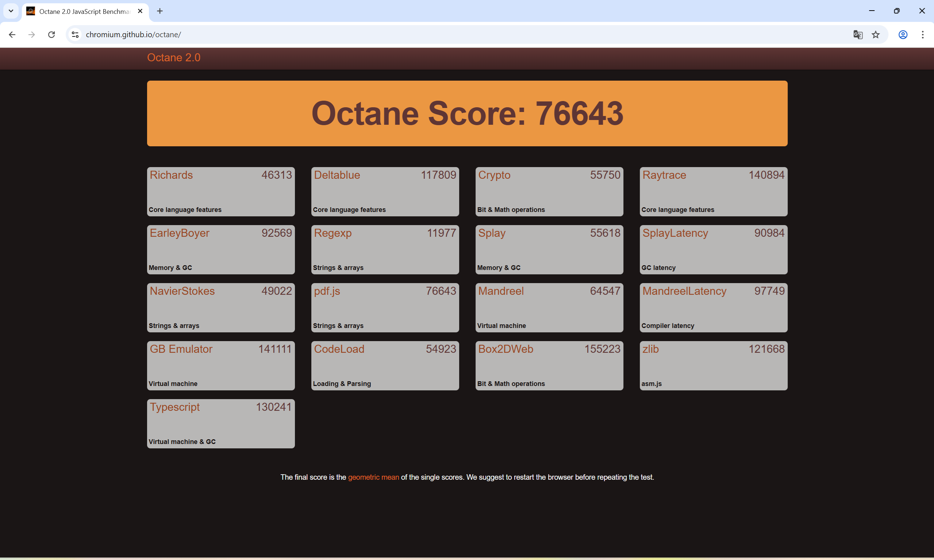Click the translate page icon
This screenshot has width=934, height=560.
point(858,35)
